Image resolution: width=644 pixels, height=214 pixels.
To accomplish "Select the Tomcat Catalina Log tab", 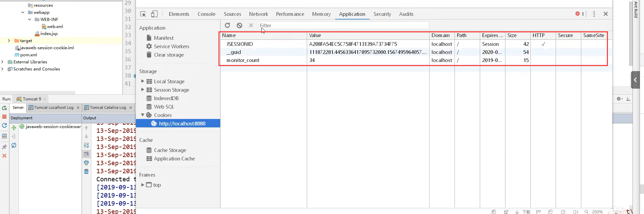I will click(x=108, y=108).
